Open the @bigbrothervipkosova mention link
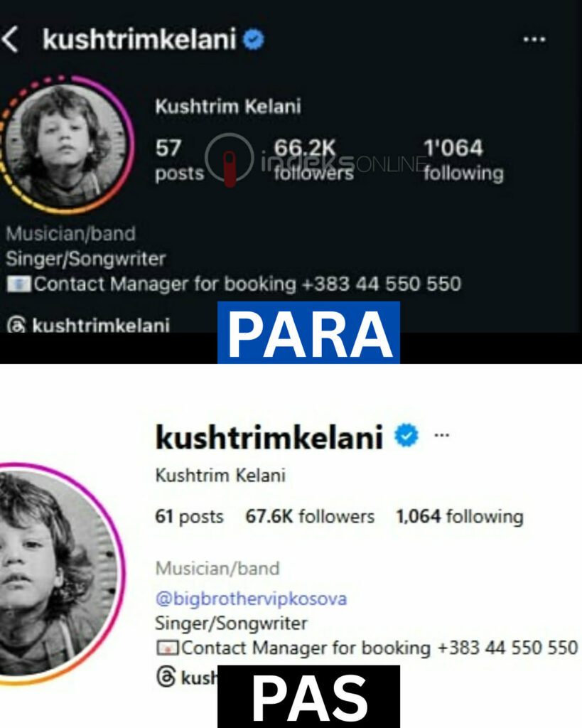 click(x=251, y=599)
